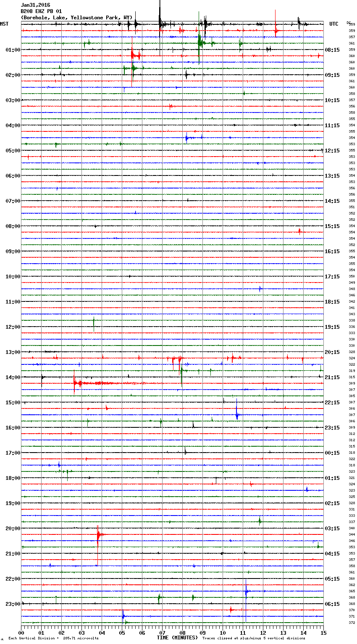Screen dimensions: 357x644
Task: Click the 21:15 UTC time label
Action: click(x=332, y=377)
